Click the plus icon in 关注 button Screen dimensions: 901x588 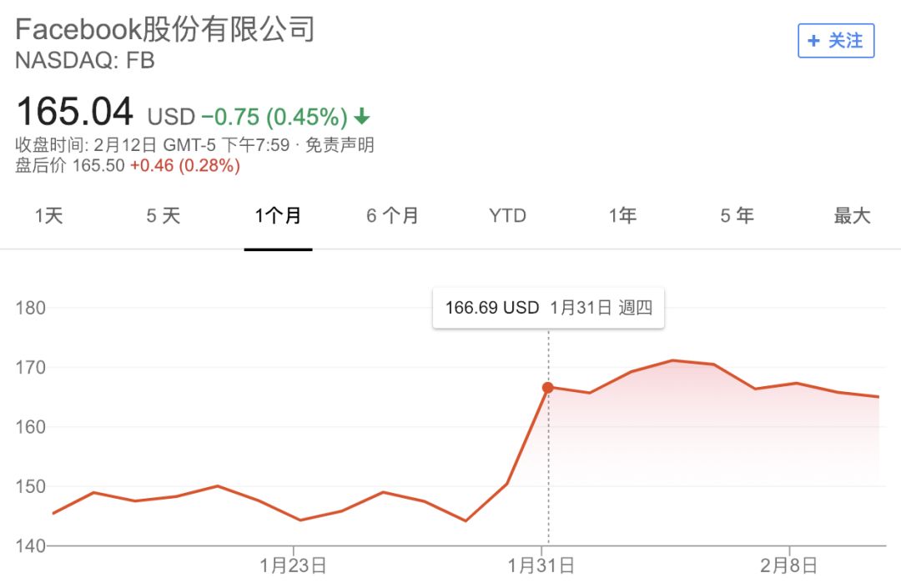click(814, 41)
